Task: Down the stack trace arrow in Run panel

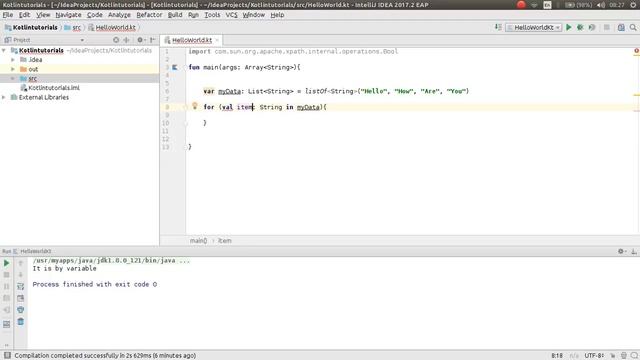Action: (20, 275)
